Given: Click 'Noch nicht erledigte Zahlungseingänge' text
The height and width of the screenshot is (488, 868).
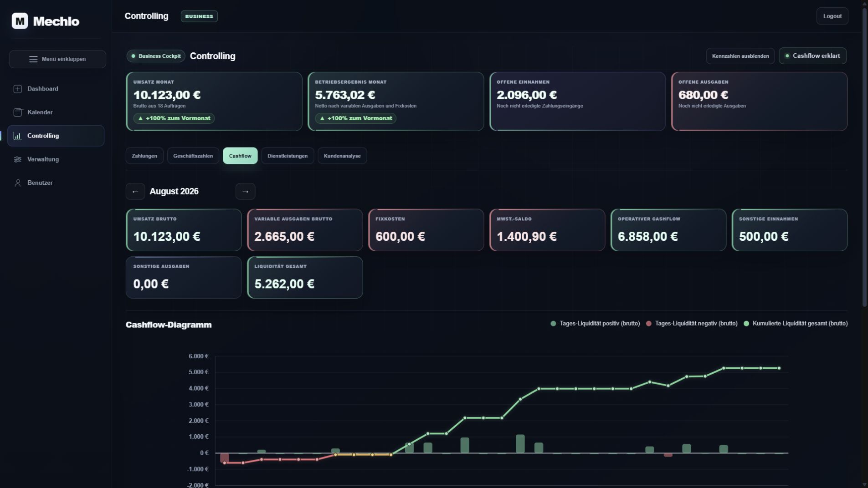Looking at the screenshot, I should pyautogui.click(x=540, y=106).
